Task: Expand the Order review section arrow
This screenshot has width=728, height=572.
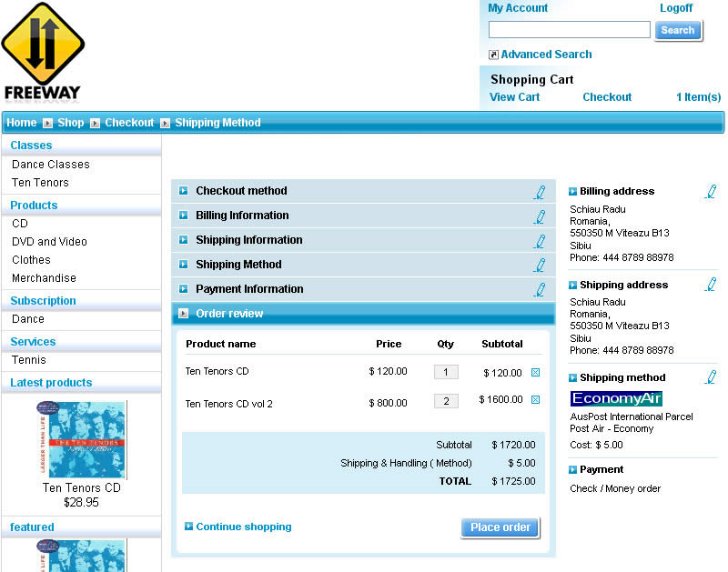Action: [x=184, y=314]
